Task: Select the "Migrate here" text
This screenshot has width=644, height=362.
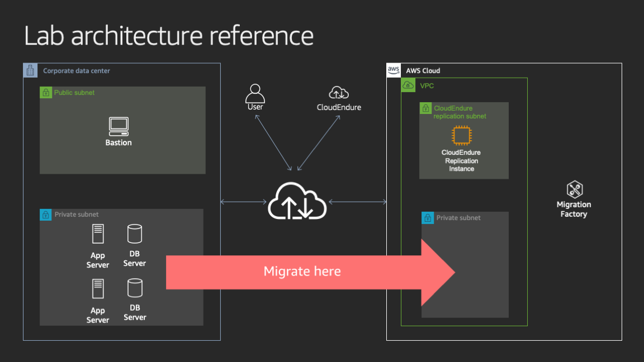Action: 302,271
